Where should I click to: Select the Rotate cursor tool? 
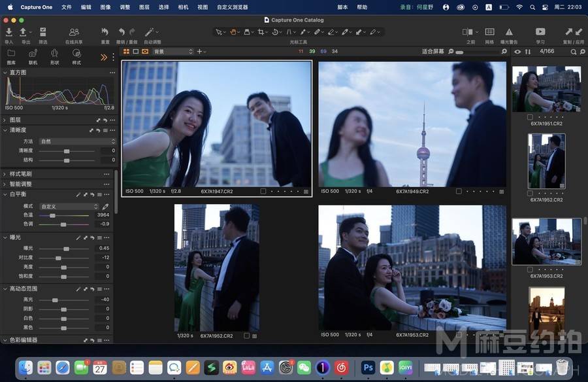pos(275,32)
